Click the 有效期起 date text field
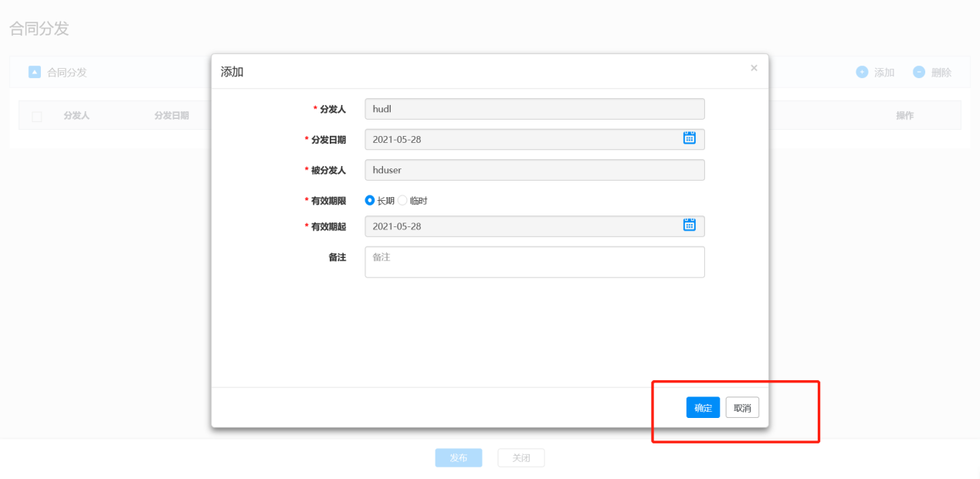 [x=521, y=226]
